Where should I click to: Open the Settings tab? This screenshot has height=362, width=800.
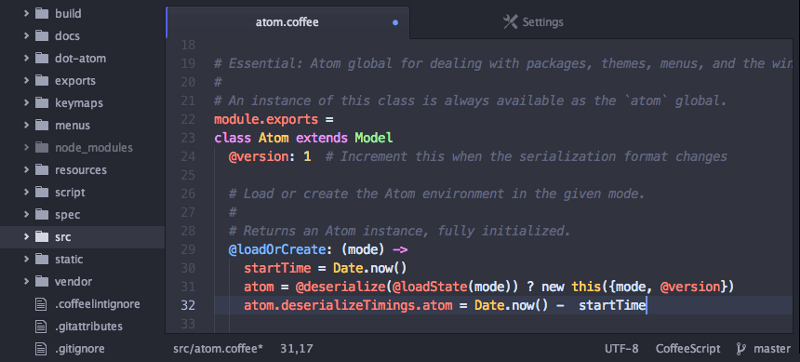pyautogui.click(x=533, y=22)
